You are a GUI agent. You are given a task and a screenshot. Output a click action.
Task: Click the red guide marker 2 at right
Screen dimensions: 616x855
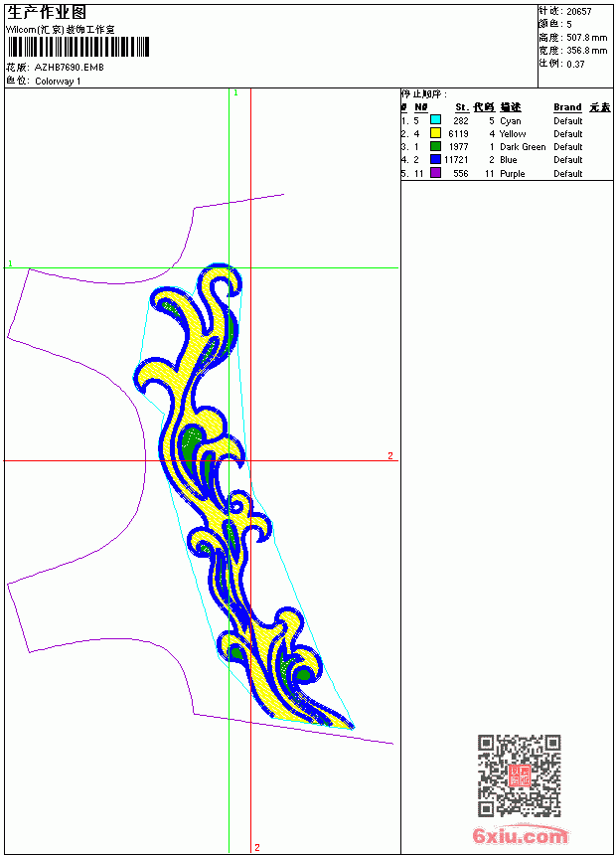(390, 455)
